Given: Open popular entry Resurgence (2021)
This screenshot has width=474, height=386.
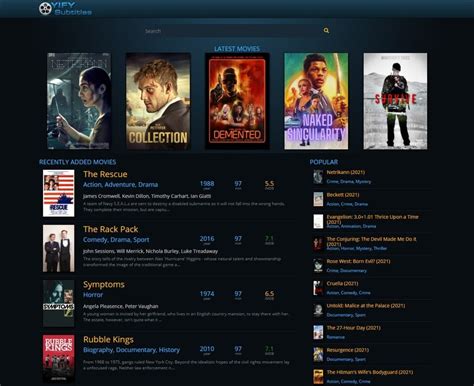Looking at the screenshot, I should click(348, 350).
